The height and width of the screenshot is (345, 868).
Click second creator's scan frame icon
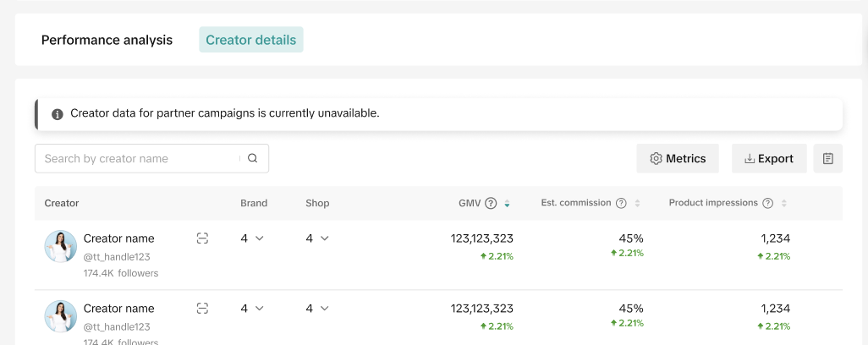pyautogui.click(x=202, y=309)
